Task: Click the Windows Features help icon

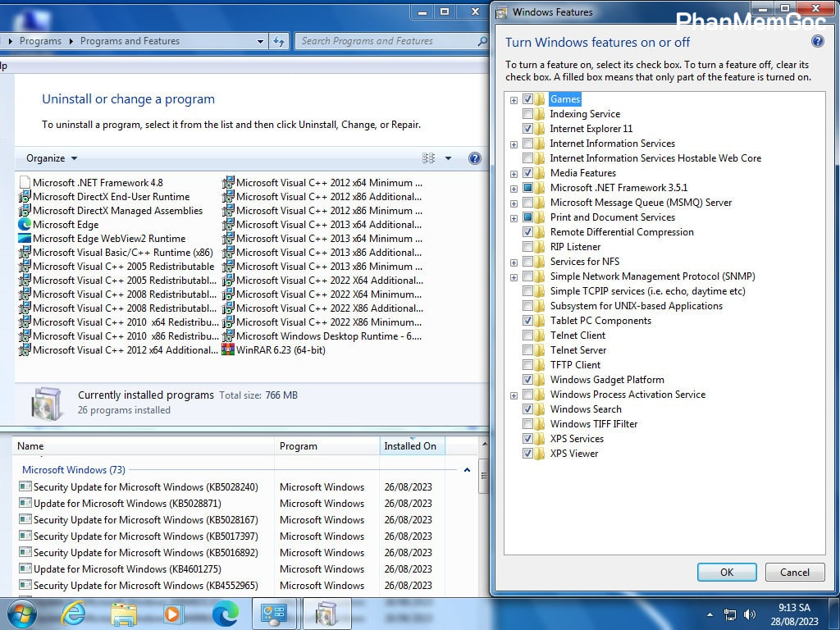Action: [817, 42]
